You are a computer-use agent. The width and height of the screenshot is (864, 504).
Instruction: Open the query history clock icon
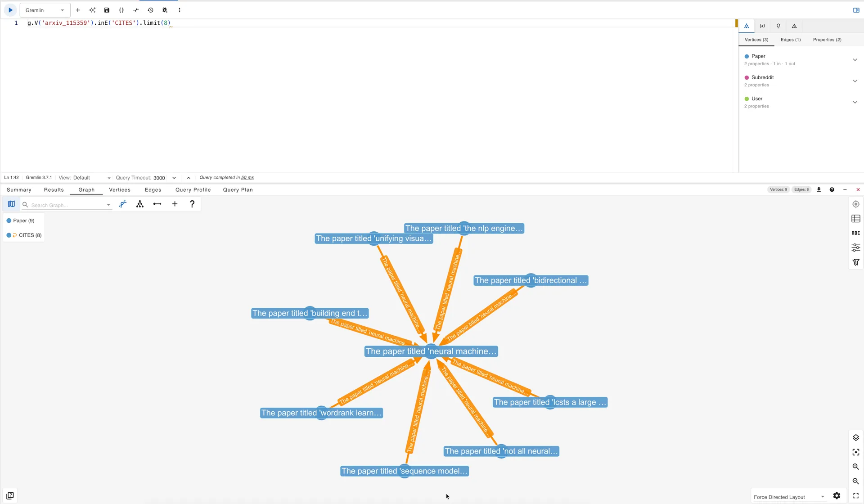click(x=151, y=10)
